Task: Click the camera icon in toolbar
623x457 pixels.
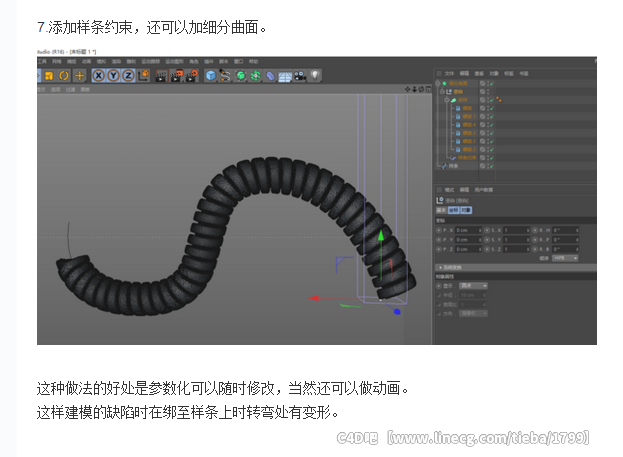Action: pyautogui.click(x=300, y=75)
